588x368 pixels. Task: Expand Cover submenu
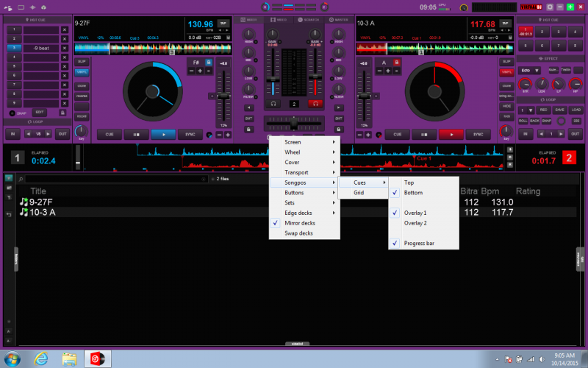[x=304, y=162]
